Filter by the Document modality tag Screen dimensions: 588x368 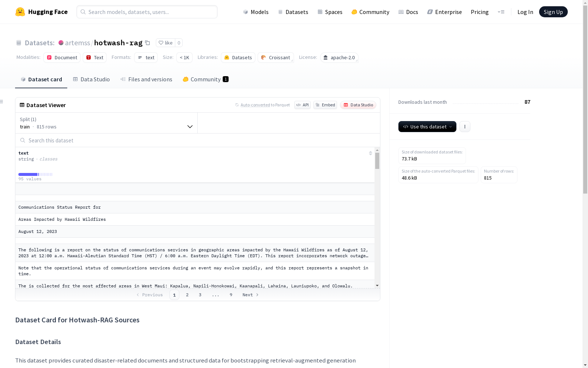tap(62, 57)
